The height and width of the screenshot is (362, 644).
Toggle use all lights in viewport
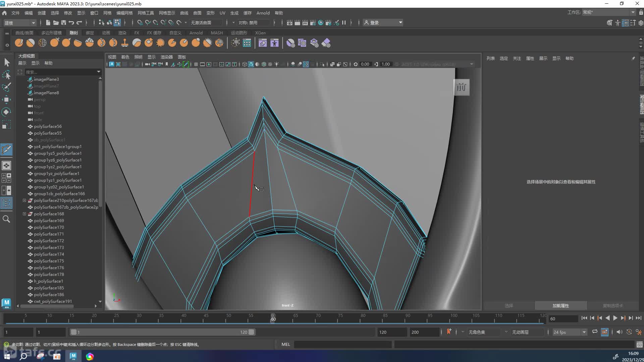(x=277, y=64)
